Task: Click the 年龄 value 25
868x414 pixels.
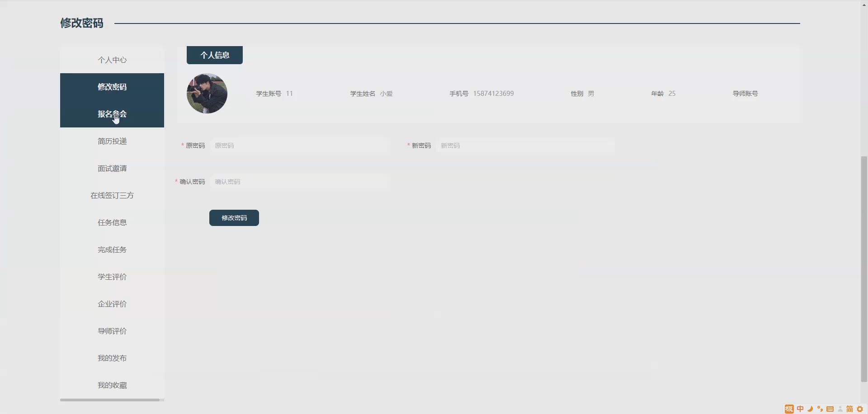Action: [x=672, y=94]
